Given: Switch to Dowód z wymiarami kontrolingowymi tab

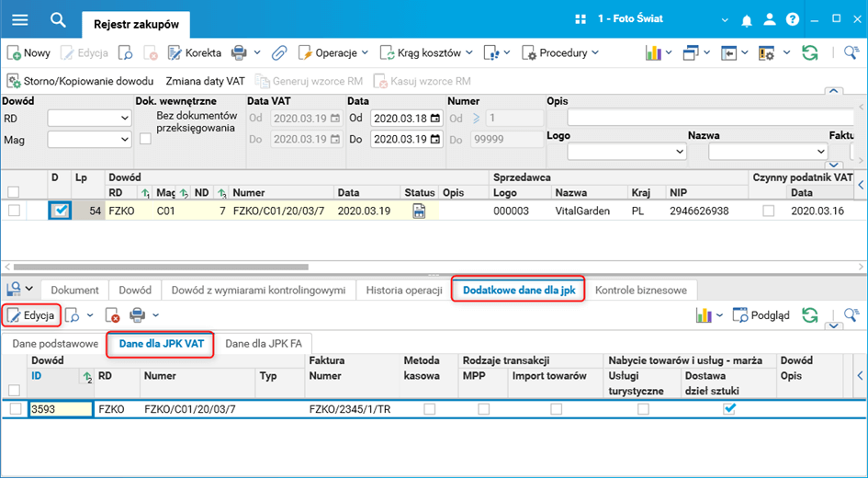Looking at the screenshot, I should click(258, 290).
